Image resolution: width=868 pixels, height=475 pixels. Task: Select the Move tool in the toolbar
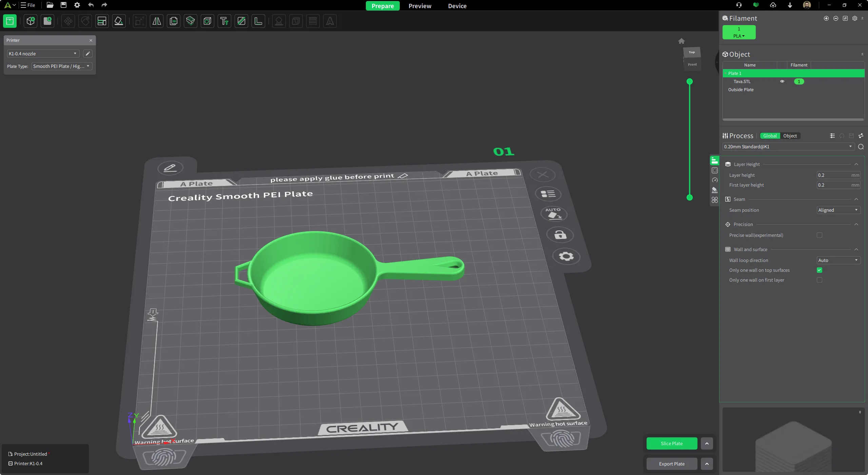point(67,21)
